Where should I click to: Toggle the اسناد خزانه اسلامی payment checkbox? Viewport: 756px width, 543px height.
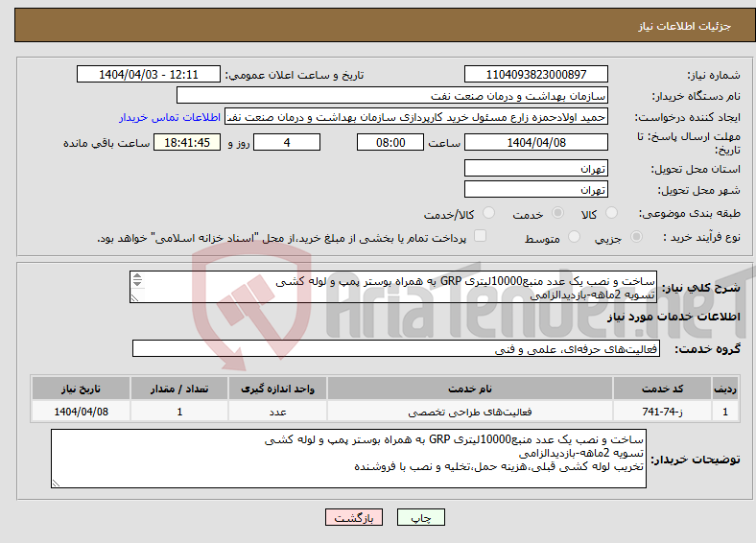[480, 236]
